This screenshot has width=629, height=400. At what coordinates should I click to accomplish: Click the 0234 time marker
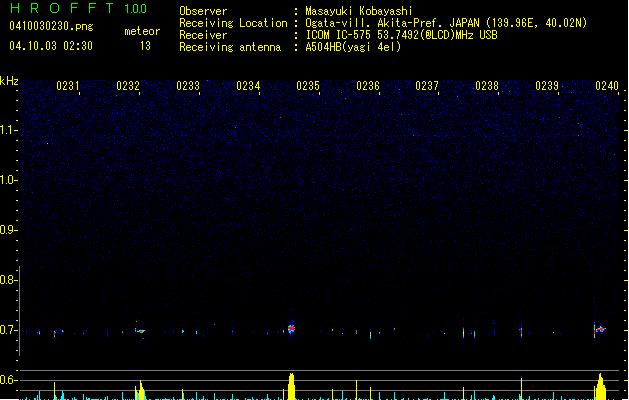(x=248, y=86)
